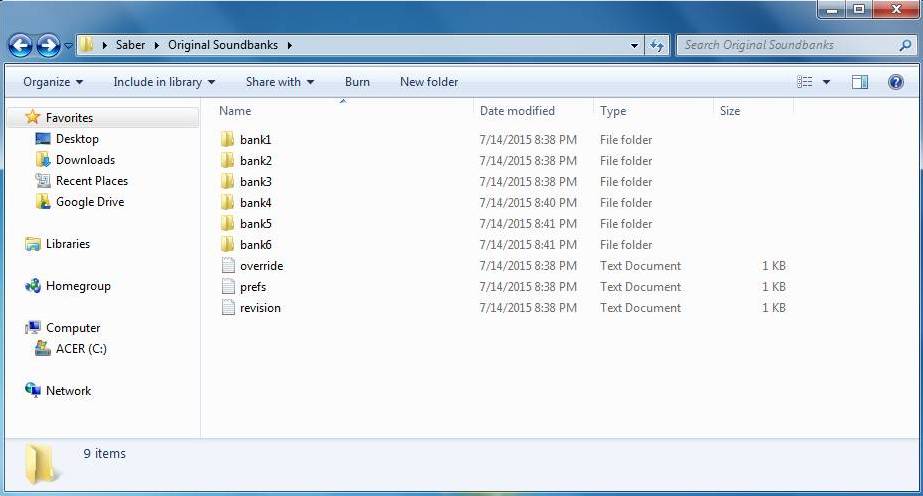This screenshot has height=496, width=923.
Task: Select the bank3 folder icon
Action: (x=228, y=182)
